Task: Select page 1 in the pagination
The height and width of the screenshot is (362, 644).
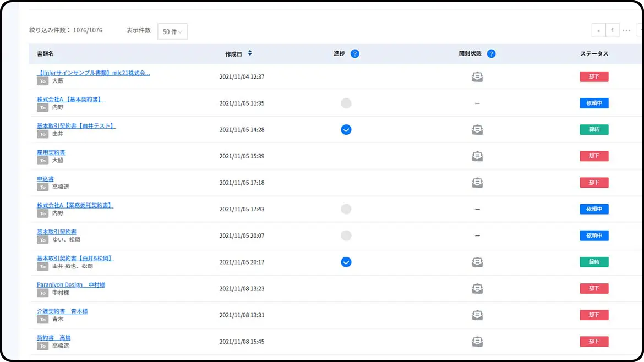Action: click(x=612, y=30)
